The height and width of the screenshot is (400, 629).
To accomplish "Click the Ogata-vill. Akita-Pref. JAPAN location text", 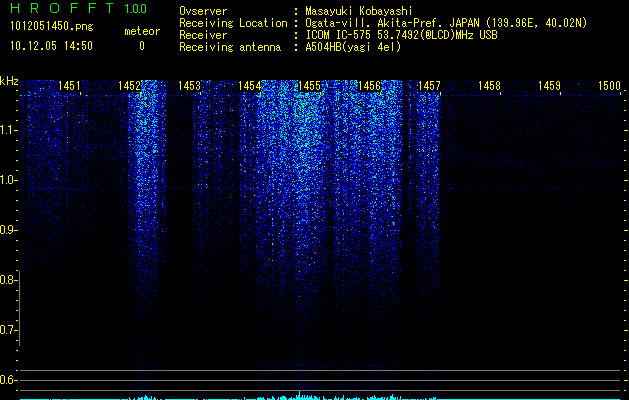I will [x=446, y=23].
